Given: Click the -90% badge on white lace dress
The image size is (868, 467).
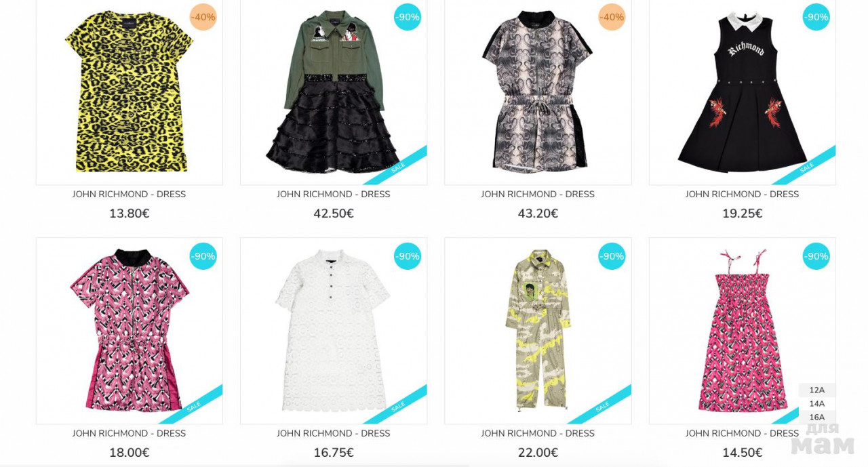Looking at the screenshot, I should (408, 256).
